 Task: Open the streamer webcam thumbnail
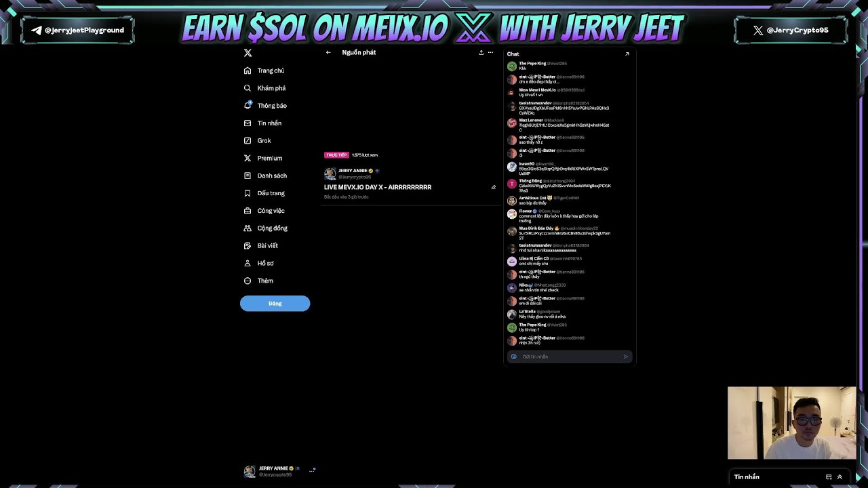pyautogui.click(x=791, y=423)
